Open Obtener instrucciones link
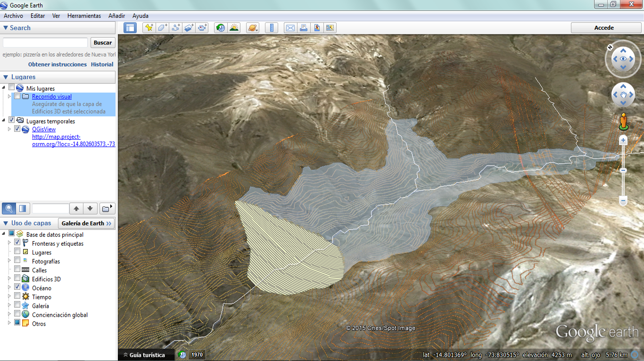This screenshot has height=361, width=644. (58, 65)
